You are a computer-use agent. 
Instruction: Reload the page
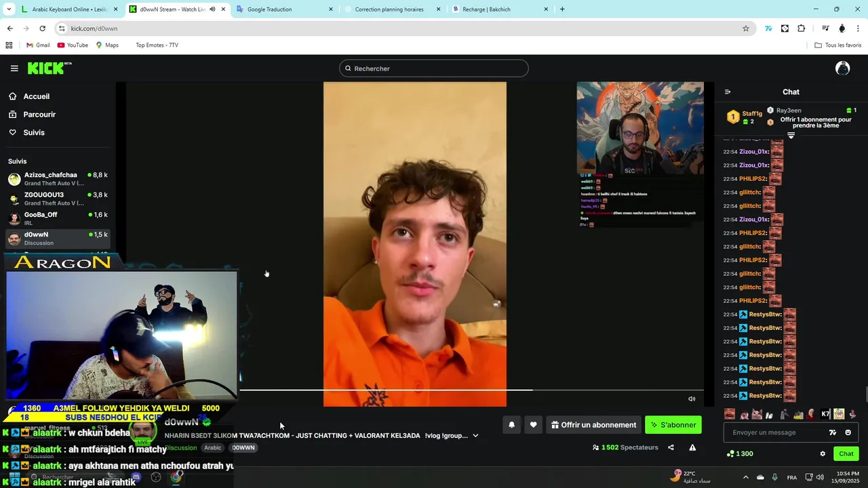pos(42,28)
